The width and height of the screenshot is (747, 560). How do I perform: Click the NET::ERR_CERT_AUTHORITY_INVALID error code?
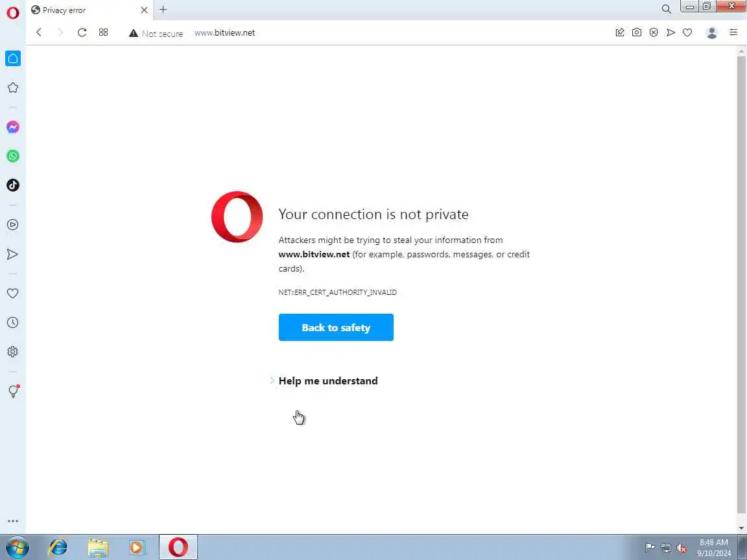(337, 292)
